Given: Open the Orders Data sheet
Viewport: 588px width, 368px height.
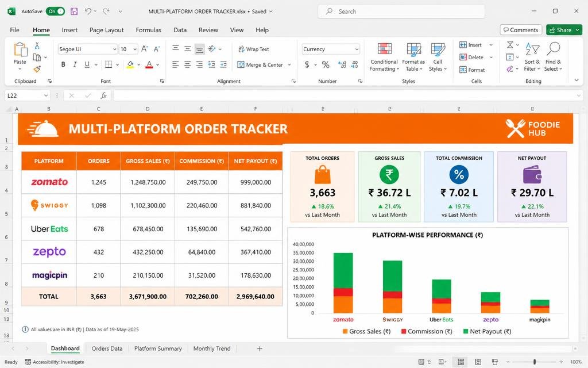Looking at the screenshot, I should click(107, 348).
